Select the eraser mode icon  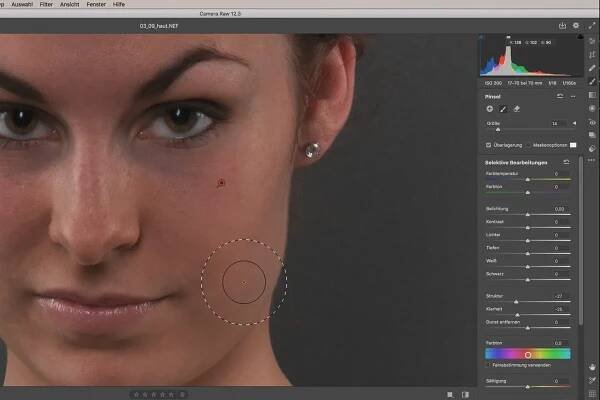516,108
